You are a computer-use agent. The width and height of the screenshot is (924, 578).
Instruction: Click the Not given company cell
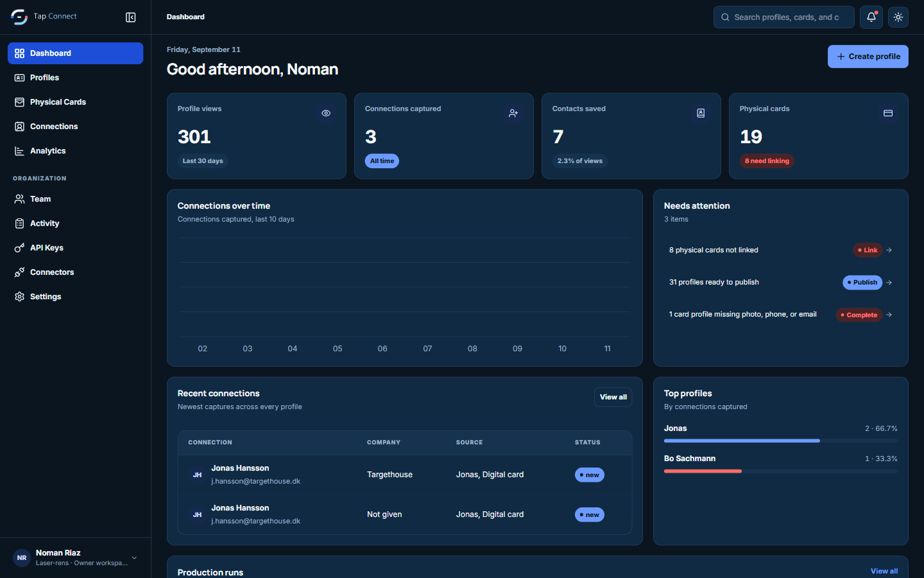pyautogui.click(x=384, y=514)
